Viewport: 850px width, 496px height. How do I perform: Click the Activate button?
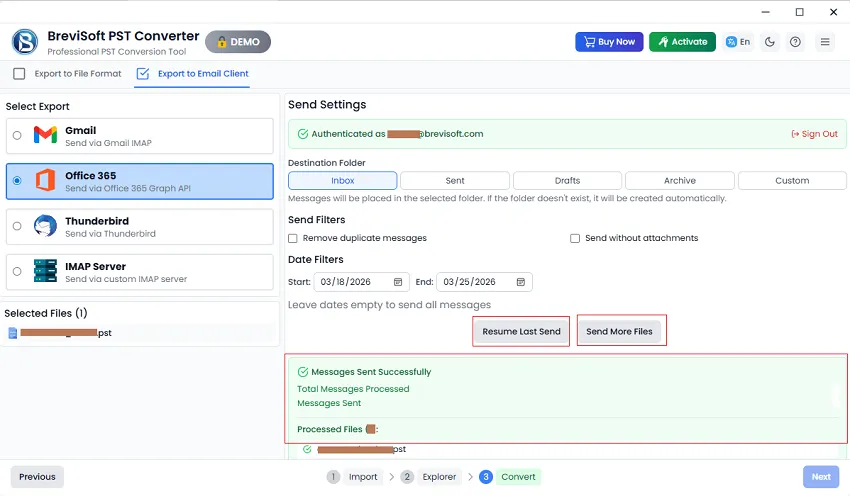click(x=682, y=42)
